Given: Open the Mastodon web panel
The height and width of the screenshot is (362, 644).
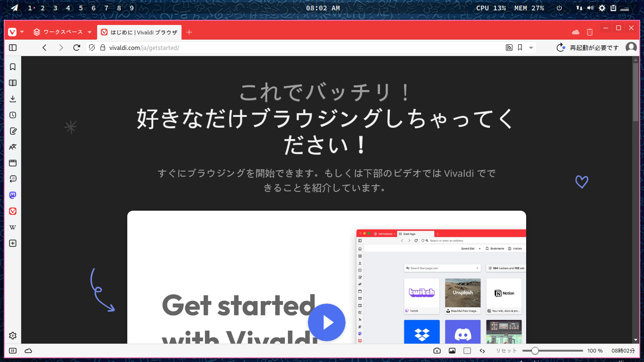Looking at the screenshot, I should click(13, 195).
